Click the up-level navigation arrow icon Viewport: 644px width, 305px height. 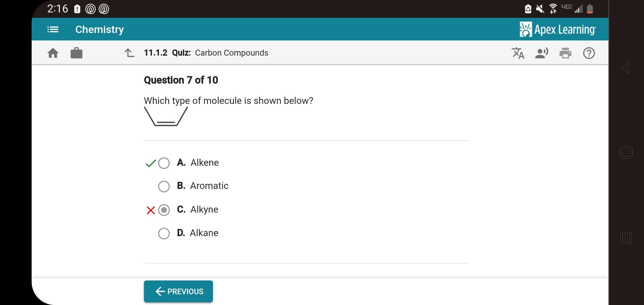[129, 53]
